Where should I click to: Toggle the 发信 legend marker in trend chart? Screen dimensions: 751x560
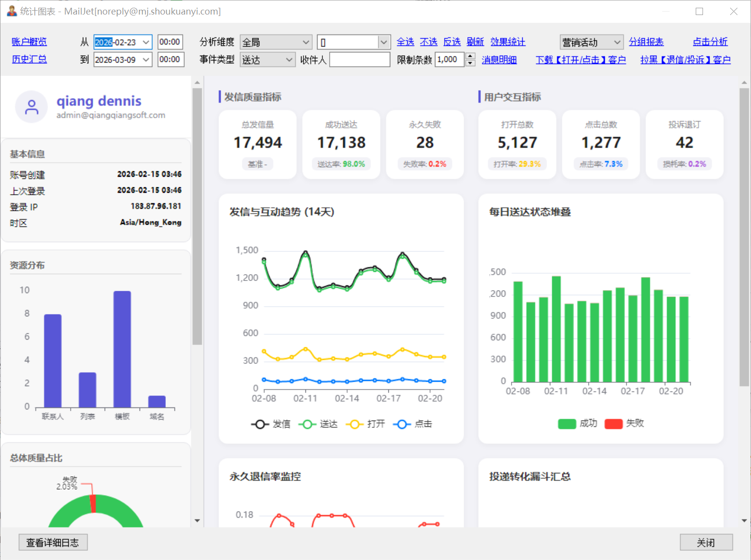click(x=260, y=424)
